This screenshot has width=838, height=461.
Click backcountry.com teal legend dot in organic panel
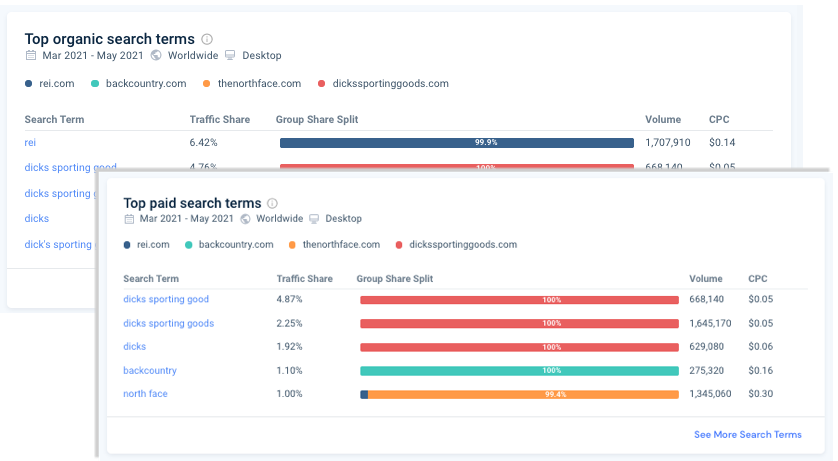click(95, 83)
